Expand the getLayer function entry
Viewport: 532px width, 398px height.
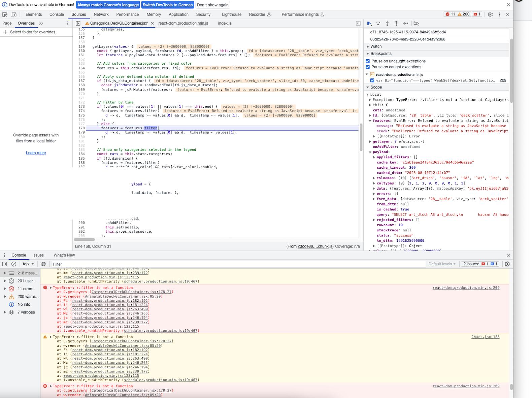click(370, 142)
